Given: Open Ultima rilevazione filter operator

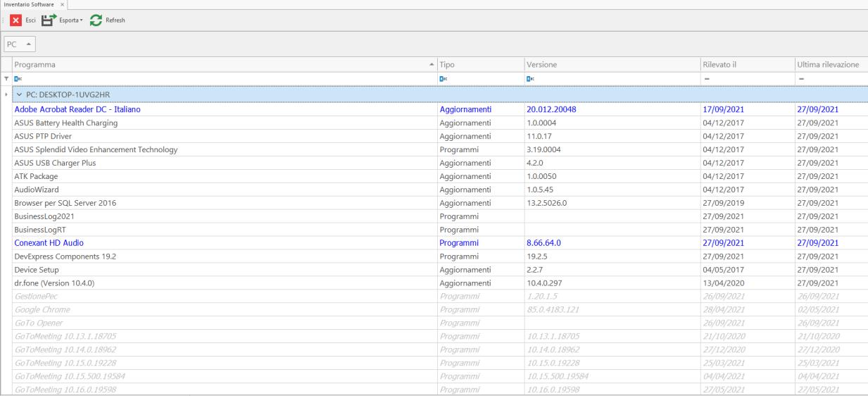Looking at the screenshot, I should click(800, 79).
